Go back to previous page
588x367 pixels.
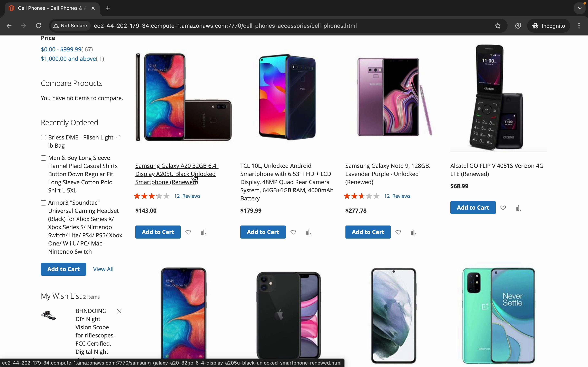click(x=9, y=26)
